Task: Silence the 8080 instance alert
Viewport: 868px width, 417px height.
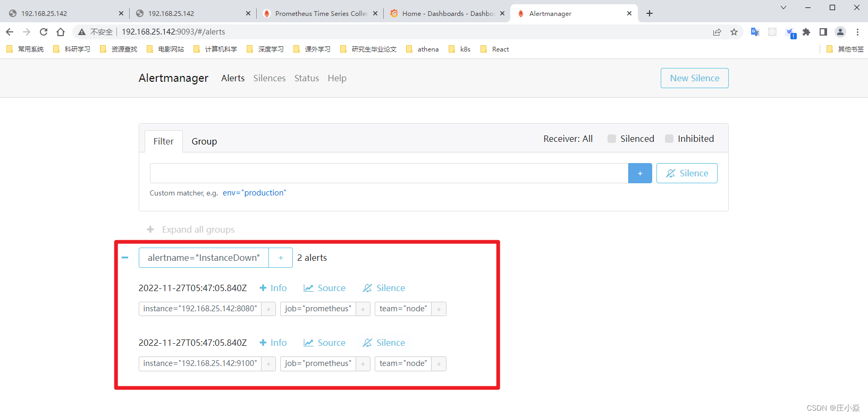Action: (384, 288)
